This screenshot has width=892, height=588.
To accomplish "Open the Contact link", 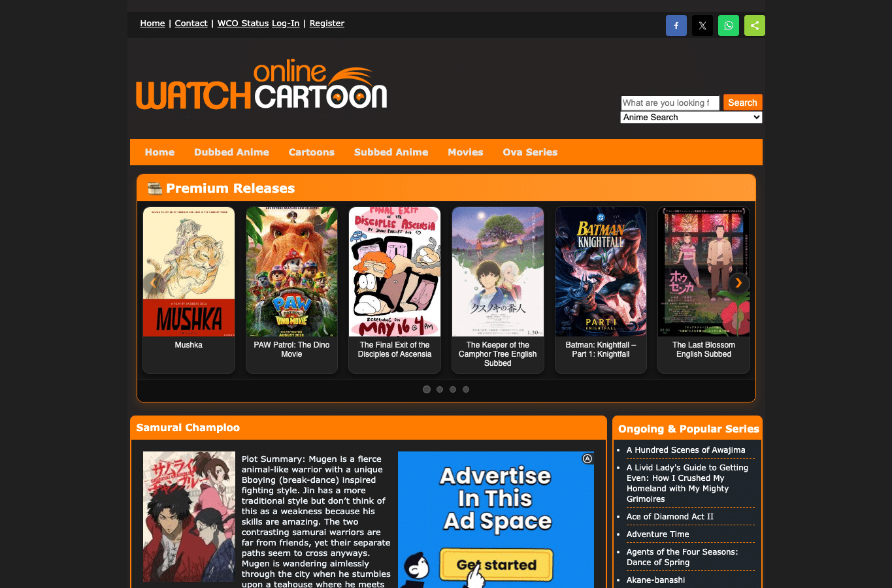I will coord(191,24).
